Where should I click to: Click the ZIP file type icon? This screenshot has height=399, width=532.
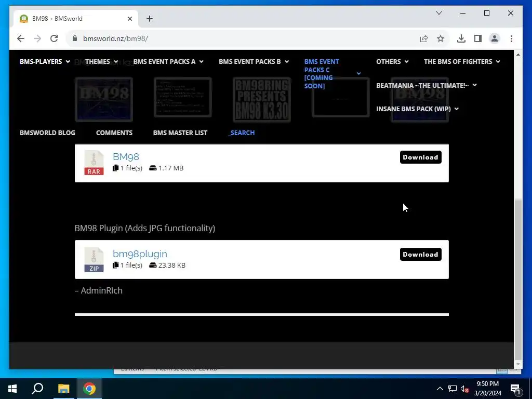pos(94,260)
